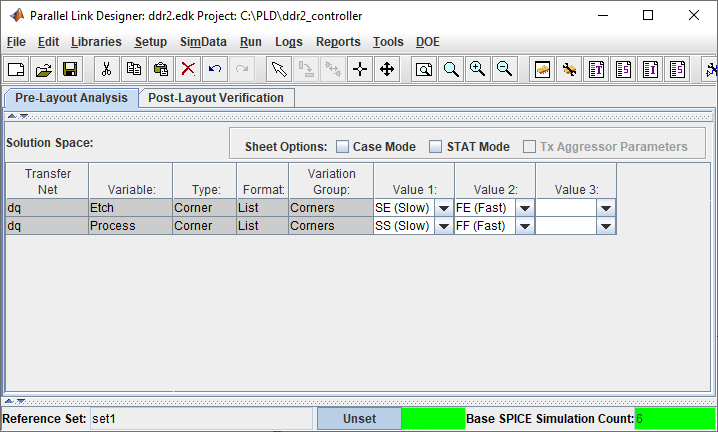The width and height of the screenshot is (718, 432).
Task: Click the Transfer Net column header
Action: (x=47, y=181)
